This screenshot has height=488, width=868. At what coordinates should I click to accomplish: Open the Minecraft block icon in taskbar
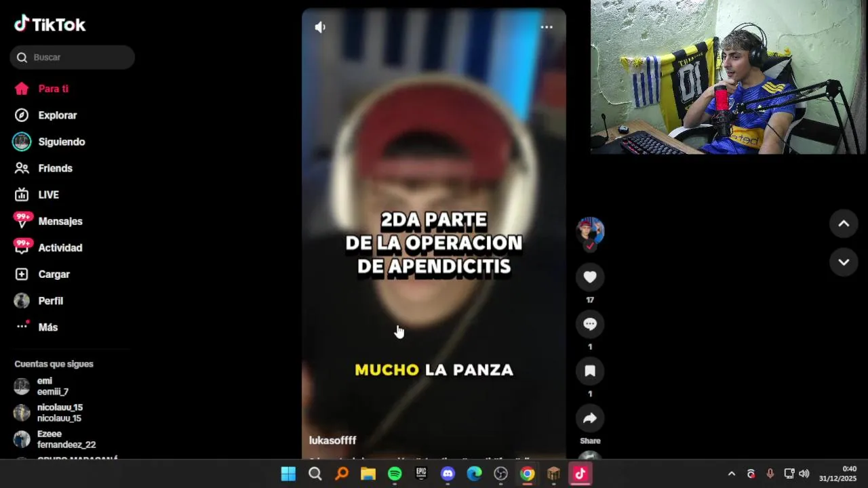(553, 474)
